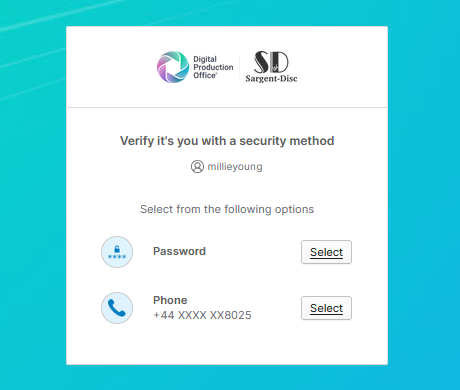Screen dimensions: 460x390
Task: Click the Phone option label
Action: point(170,300)
